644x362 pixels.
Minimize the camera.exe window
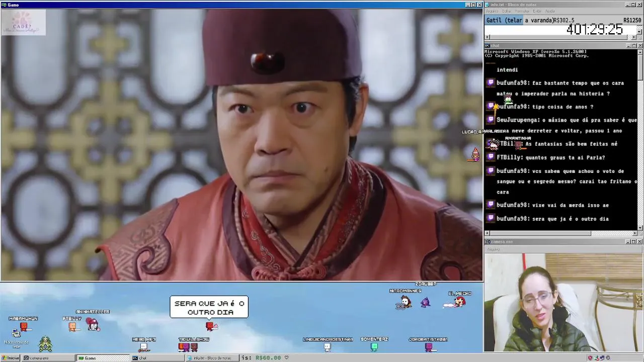pos(628,242)
